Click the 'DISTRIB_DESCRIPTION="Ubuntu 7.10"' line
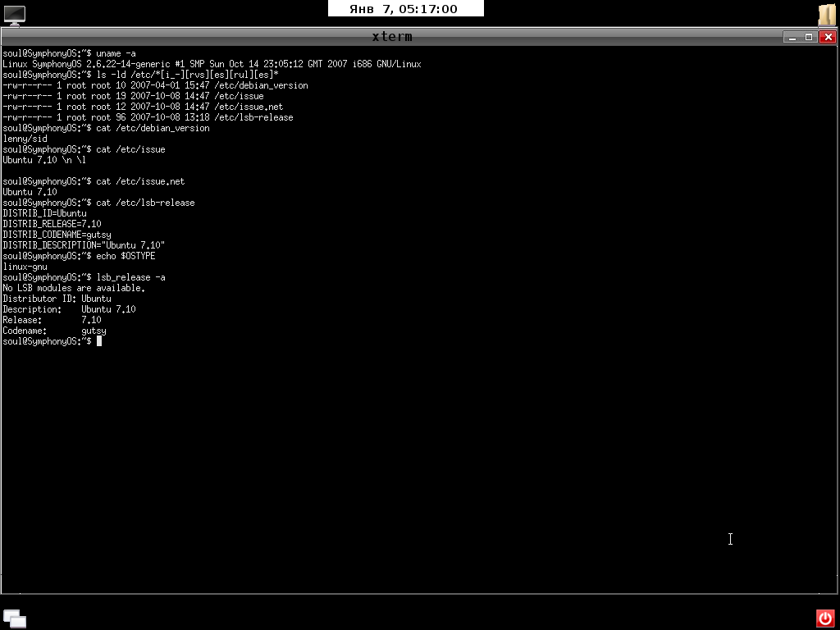This screenshot has width=840, height=630. tap(84, 245)
